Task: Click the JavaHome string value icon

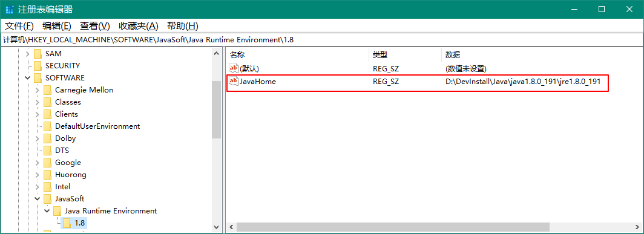Action: coord(233,81)
